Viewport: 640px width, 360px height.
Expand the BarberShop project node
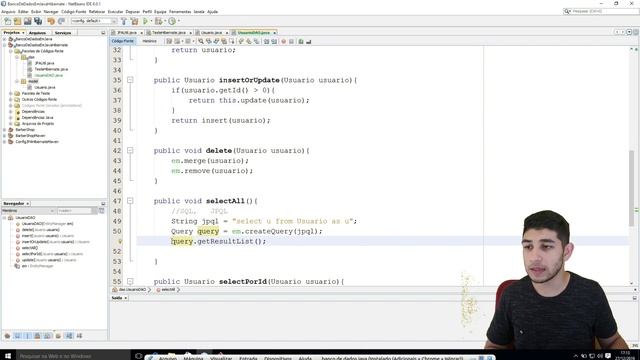[x=4, y=129]
